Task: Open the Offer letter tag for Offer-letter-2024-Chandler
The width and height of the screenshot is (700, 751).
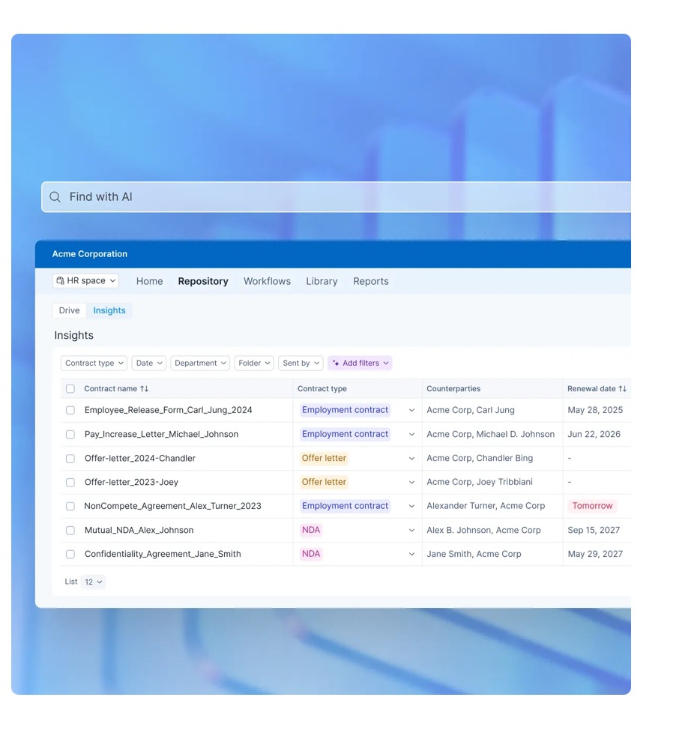Action: (324, 458)
